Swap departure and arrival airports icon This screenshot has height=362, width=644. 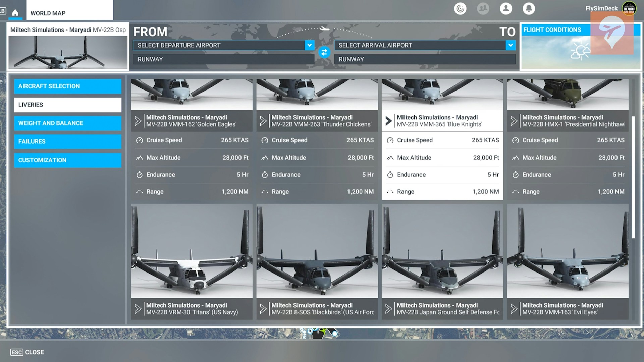(324, 52)
